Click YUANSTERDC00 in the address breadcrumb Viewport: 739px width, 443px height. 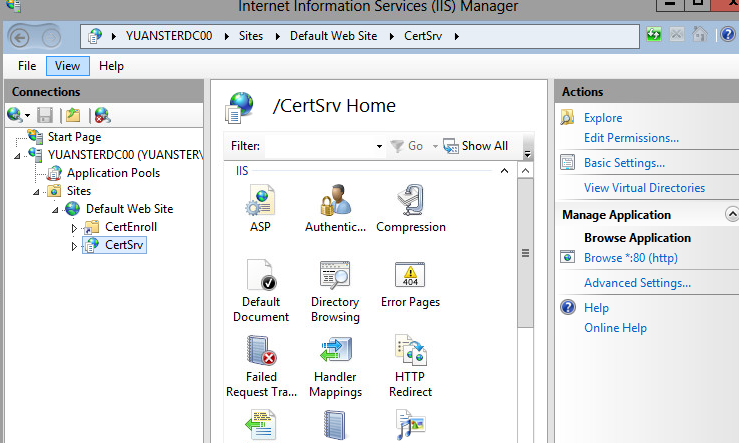[169, 36]
